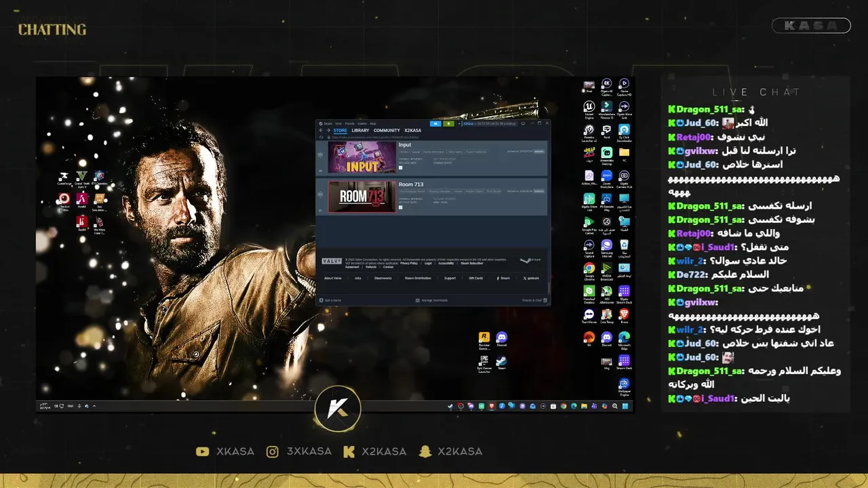Open the Elgato Camera Hub desktop icon
The width and height of the screenshot is (868, 488).
click(625, 175)
